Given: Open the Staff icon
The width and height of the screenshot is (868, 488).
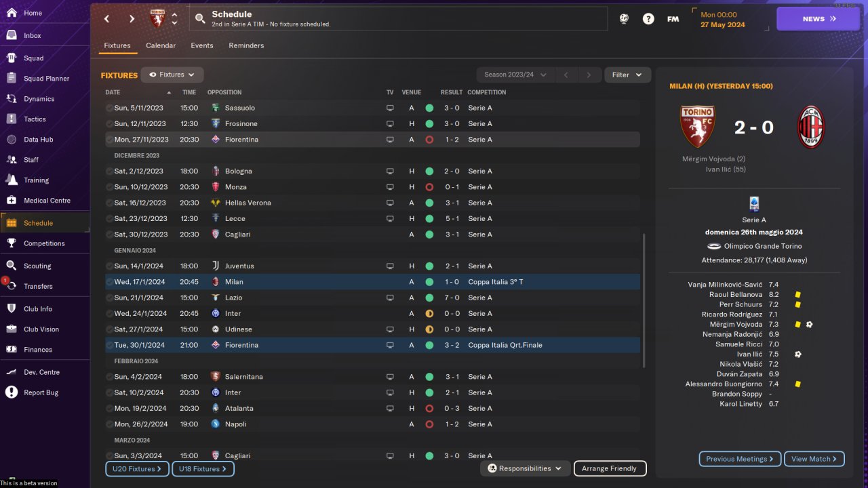Looking at the screenshot, I should coord(12,160).
